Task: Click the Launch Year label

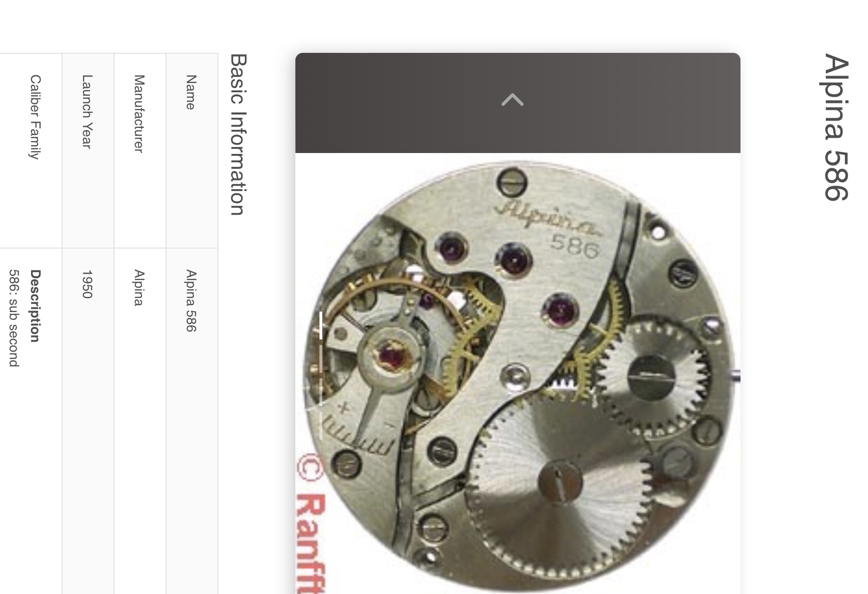Action: coord(87,111)
